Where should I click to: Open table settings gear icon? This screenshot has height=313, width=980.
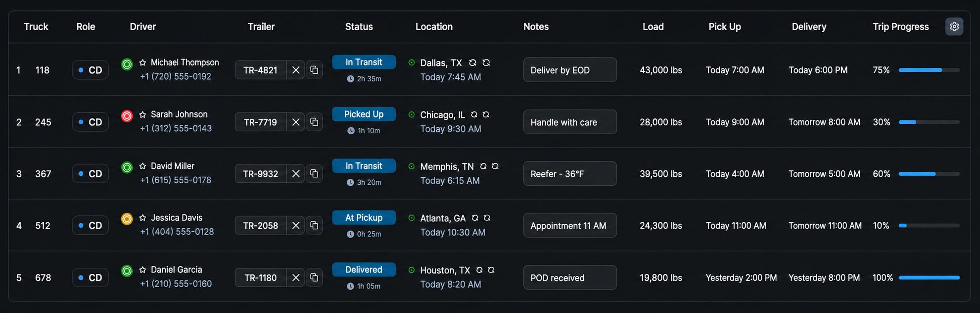[954, 26]
